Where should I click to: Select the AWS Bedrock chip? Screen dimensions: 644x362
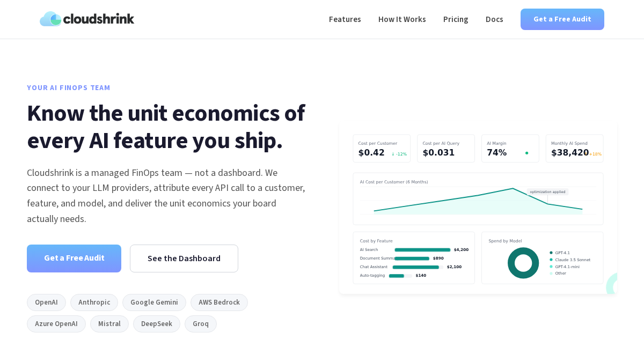point(219,302)
